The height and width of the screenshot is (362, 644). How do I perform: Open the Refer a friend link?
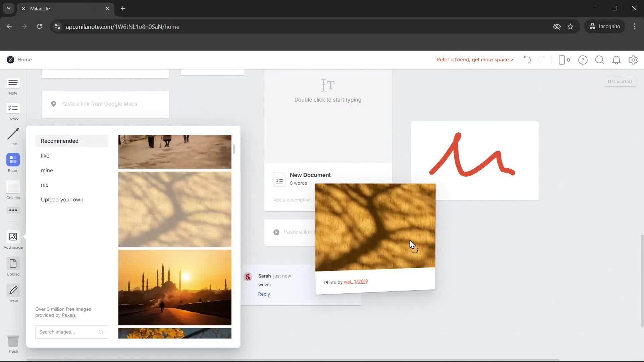point(475,59)
